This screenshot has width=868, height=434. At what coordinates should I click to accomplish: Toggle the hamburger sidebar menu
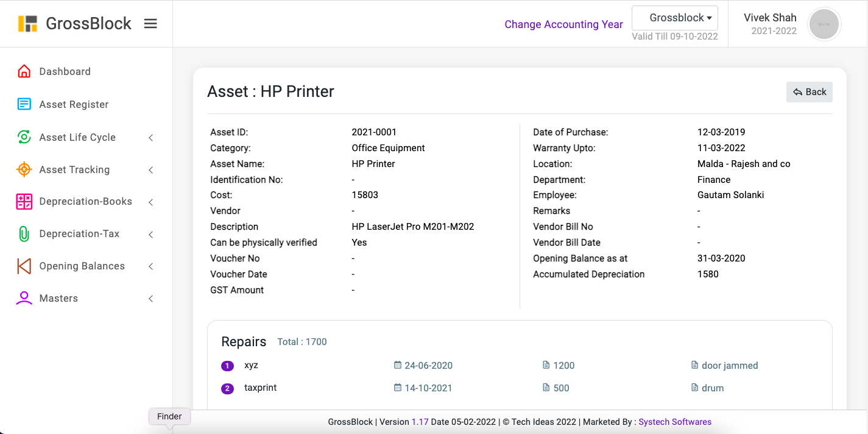(x=150, y=24)
